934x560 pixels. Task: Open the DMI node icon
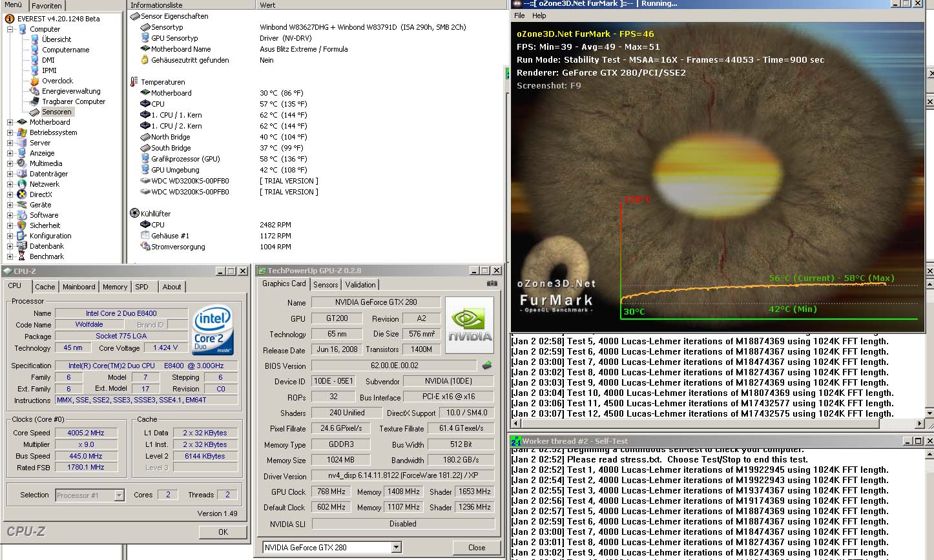pos(34,60)
